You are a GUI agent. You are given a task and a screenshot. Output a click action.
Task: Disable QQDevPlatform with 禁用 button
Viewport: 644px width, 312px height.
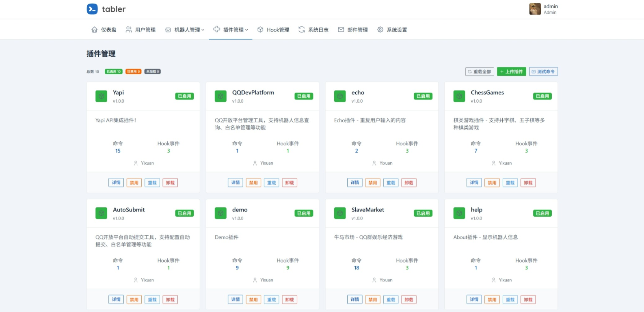pos(253,183)
